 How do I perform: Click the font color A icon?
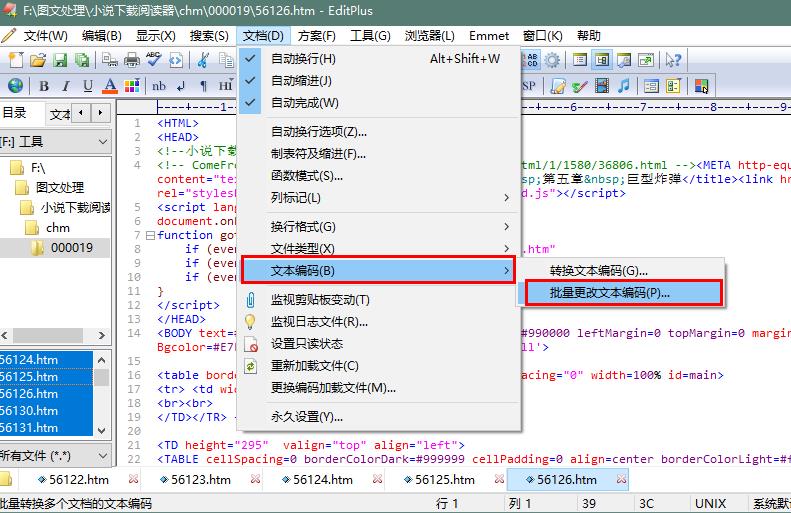(109, 86)
